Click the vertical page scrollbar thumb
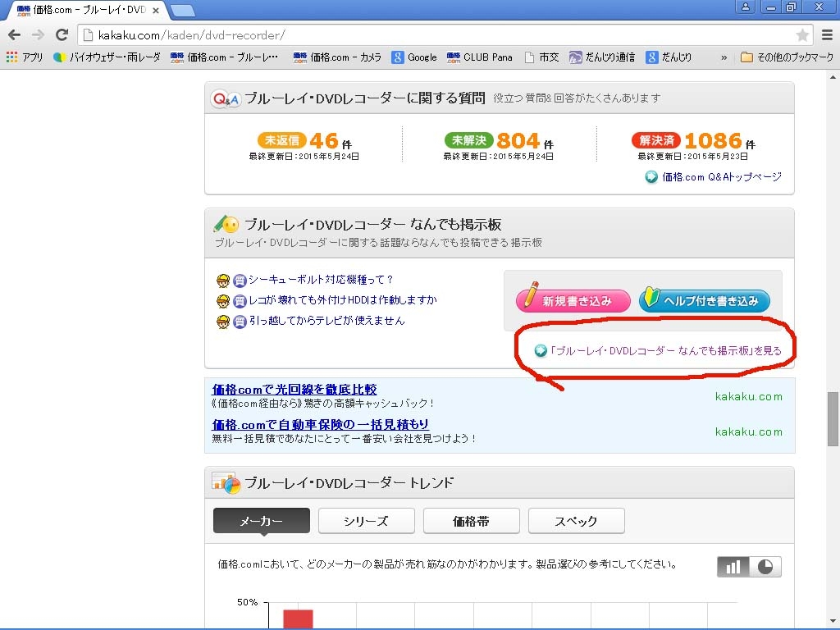The width and height of the screenshot is (840, 630). pos(833,419)
